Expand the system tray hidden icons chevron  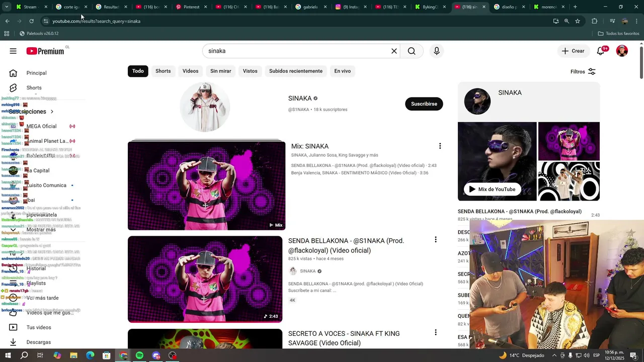pos(554,355)
